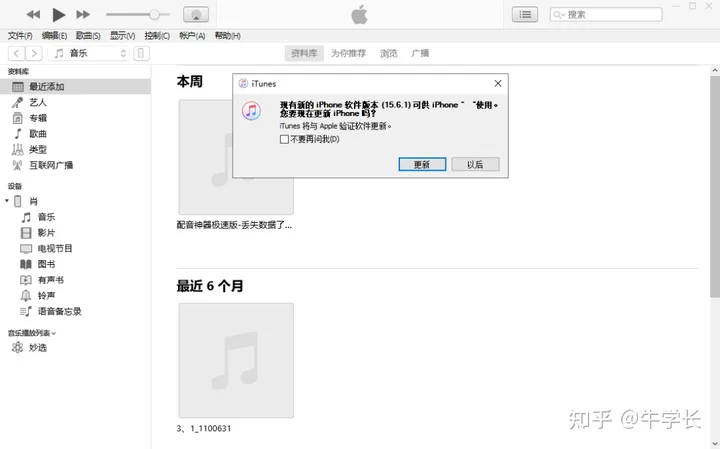This screenshot has height=449, width=720.
Task: Switch to the 资料库 tab
Action: point(304,54)
